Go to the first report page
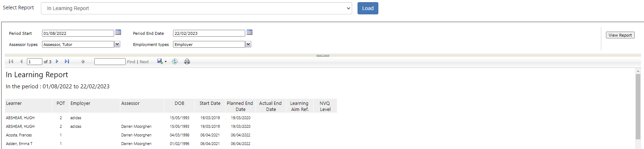Image resolution: width=644 pixels, height=149 pixels. pos(11,61)
